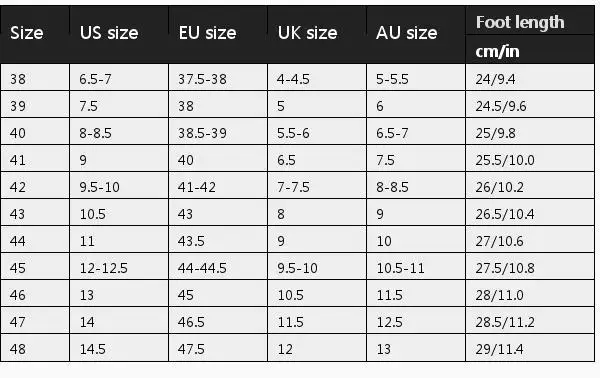Click EU size cell "38.5-39"

pyautogui.click(x=218, y=131)
